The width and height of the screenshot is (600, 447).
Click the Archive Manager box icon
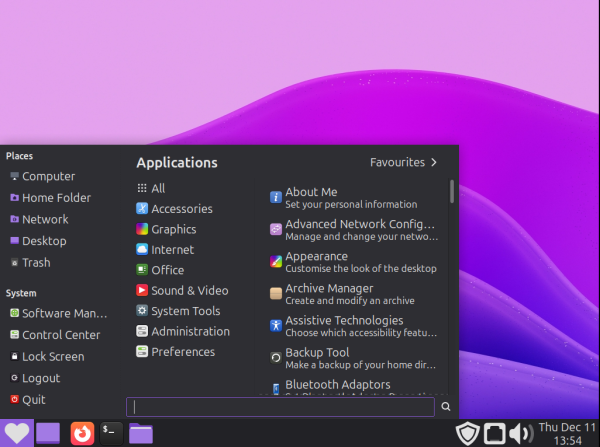(276, 294)
